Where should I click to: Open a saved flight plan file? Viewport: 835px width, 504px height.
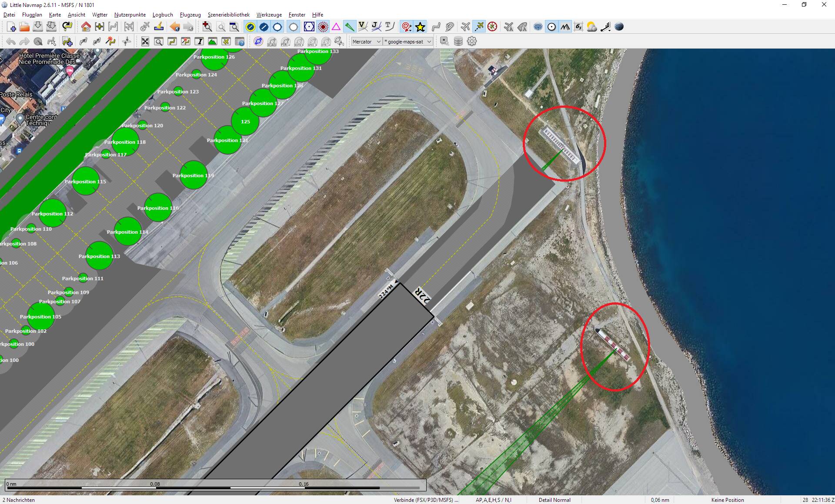24,27
